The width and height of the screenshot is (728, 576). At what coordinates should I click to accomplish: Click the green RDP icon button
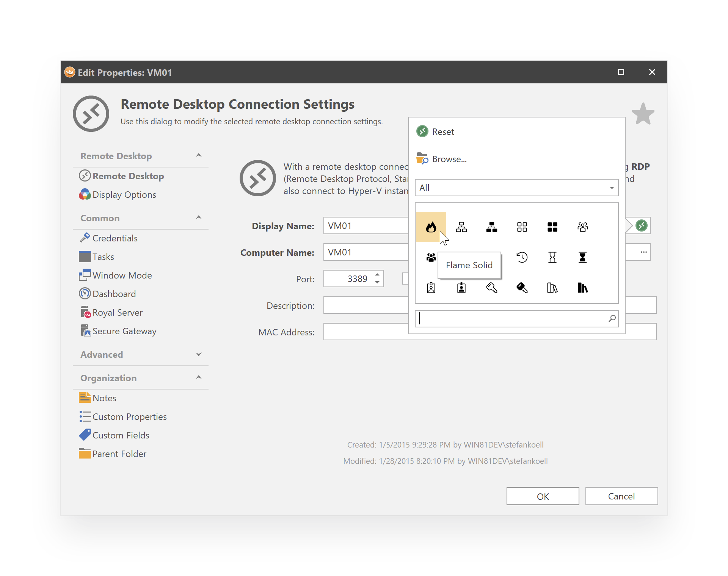pos(641,226)
